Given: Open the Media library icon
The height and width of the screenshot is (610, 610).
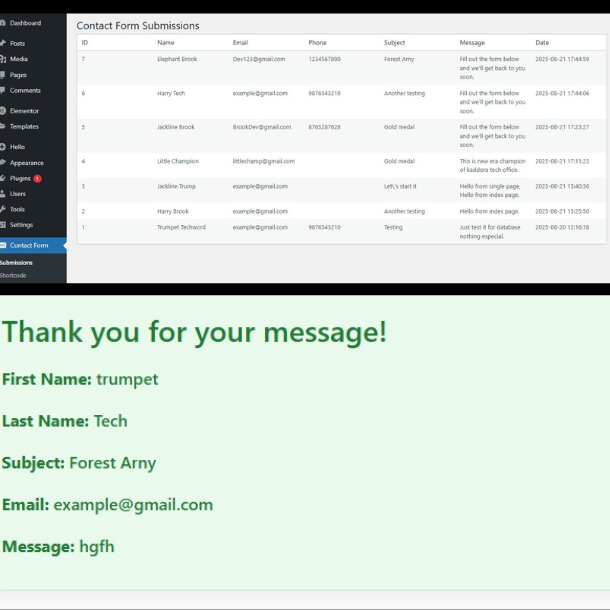Looking at the screenshot, I should [x=4, y=59].
